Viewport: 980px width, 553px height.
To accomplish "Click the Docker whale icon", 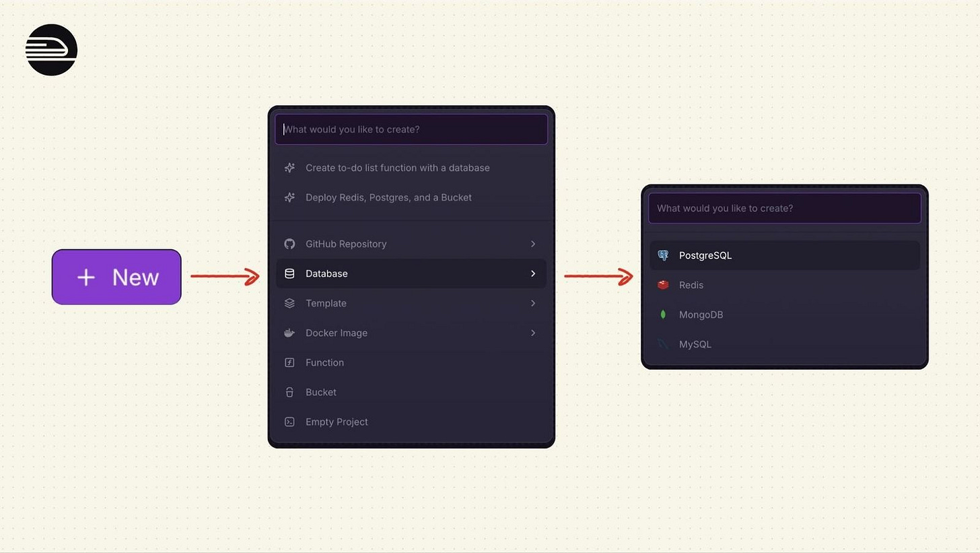I will [289, 333].
